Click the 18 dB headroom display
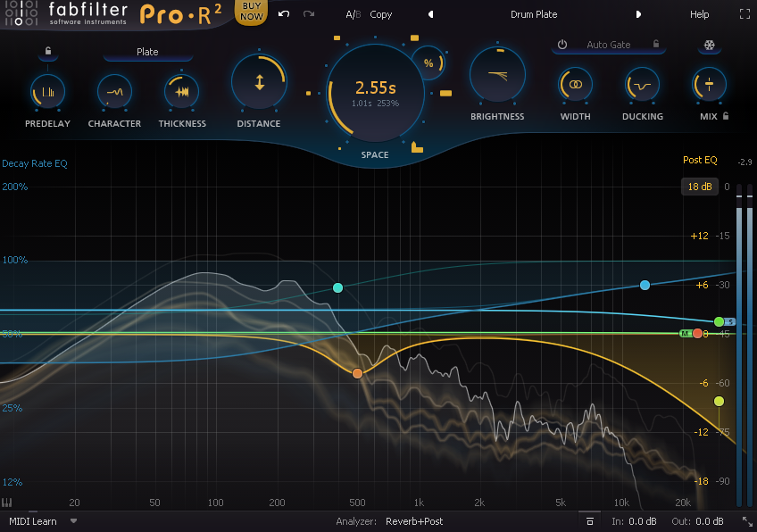The width and height of the screenshot is (757, 532). (x=700, y=187)
